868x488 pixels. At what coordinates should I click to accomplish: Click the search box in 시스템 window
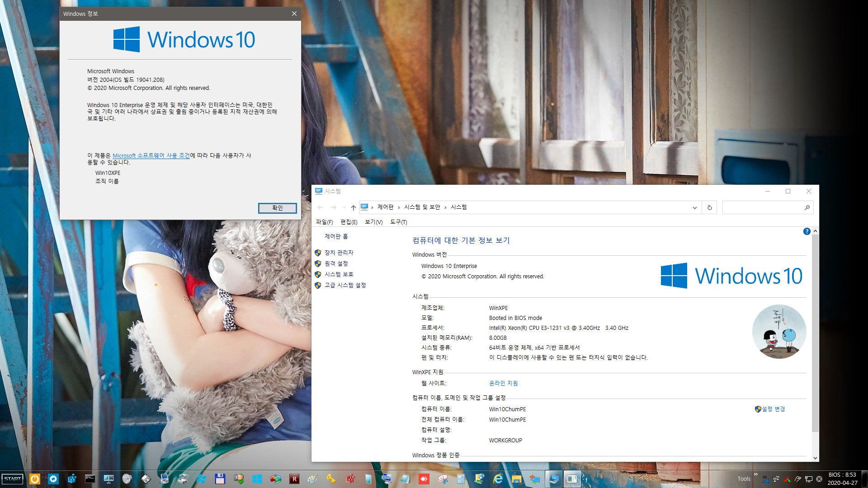pyautogui.click(x=768, y=207)
